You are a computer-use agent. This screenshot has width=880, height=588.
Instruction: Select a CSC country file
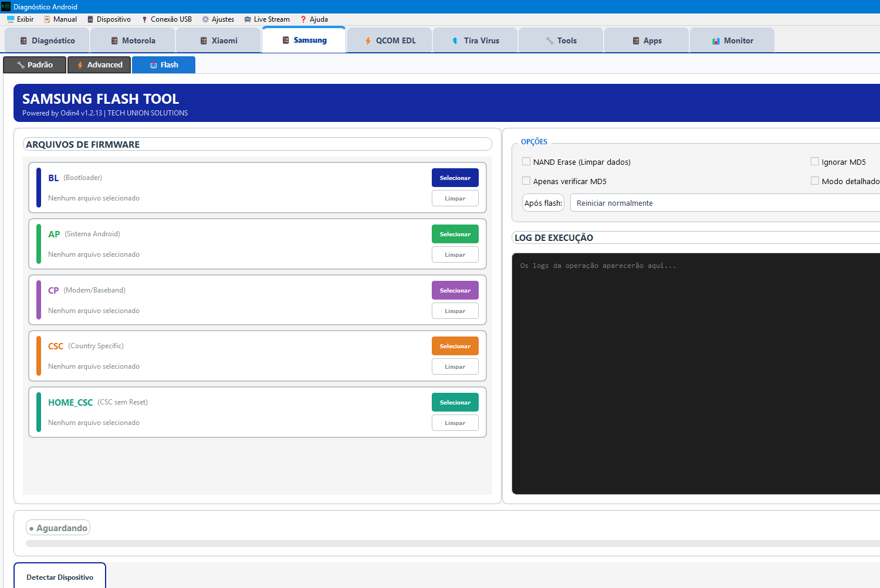[455, 346]
